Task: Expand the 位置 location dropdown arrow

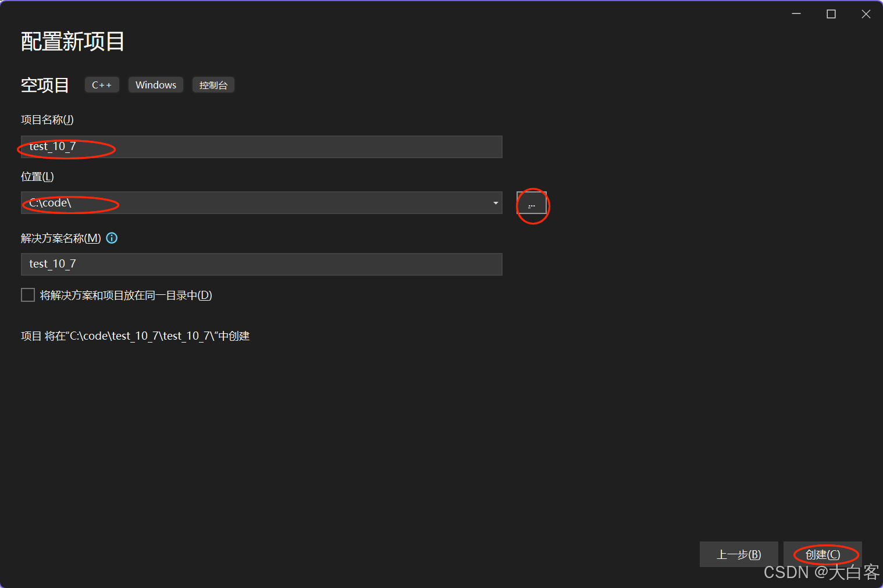Action: pos(496,203)
